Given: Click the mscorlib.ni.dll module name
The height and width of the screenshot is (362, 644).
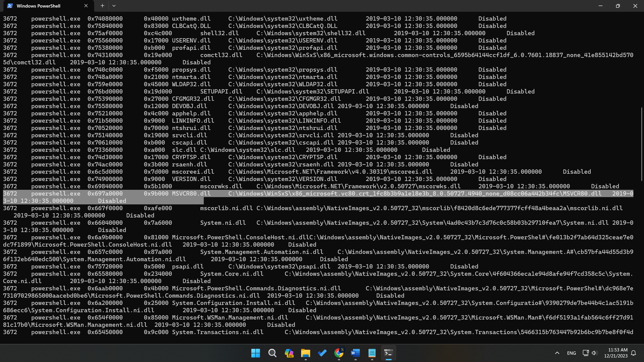Looking at the screenshot, I should click(226, 208).
